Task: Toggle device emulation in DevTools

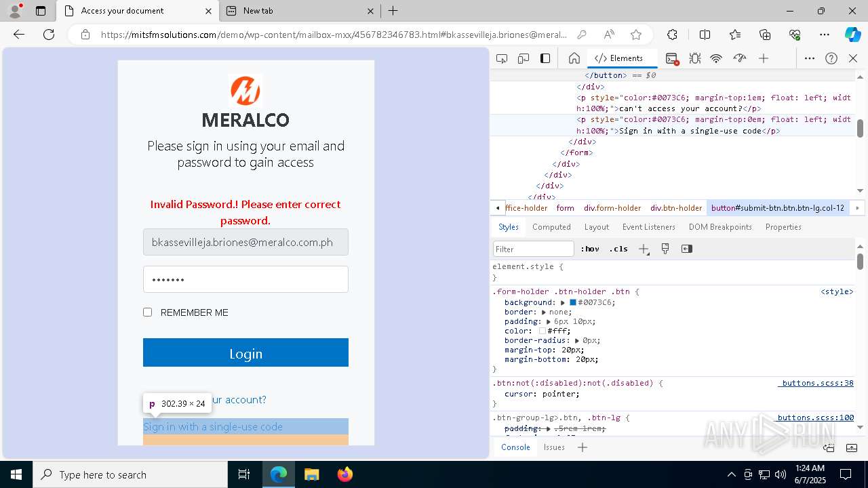Action: [x=524, y=58]
